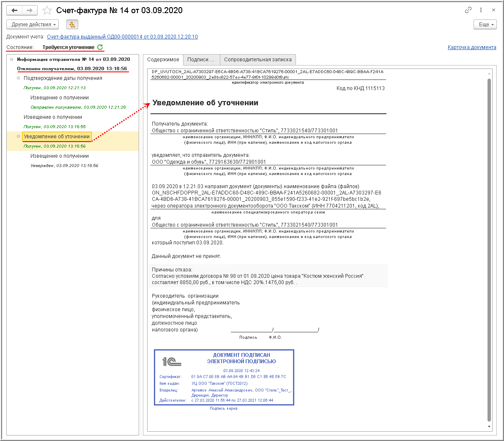Viewport: 504px width, 441px height.
Task: Close the Счет-фактура window
Action: click(x=493, y=10)
